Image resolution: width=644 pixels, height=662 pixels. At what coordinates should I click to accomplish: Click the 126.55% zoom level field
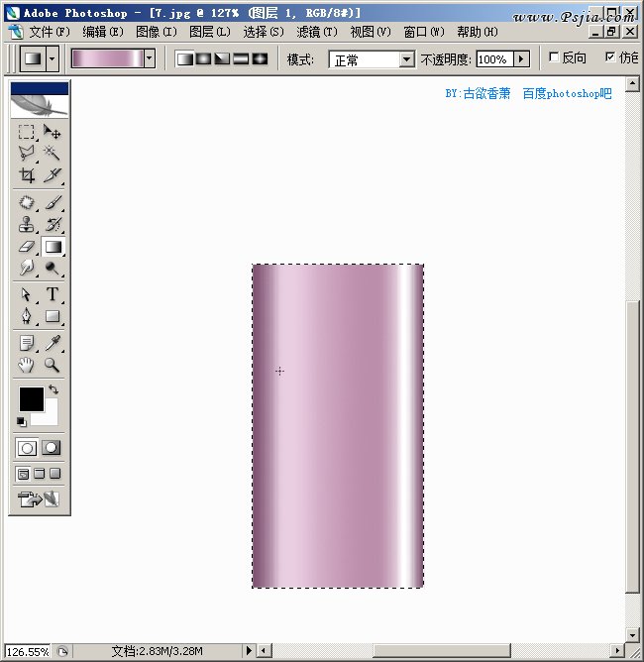coord(28,651)
